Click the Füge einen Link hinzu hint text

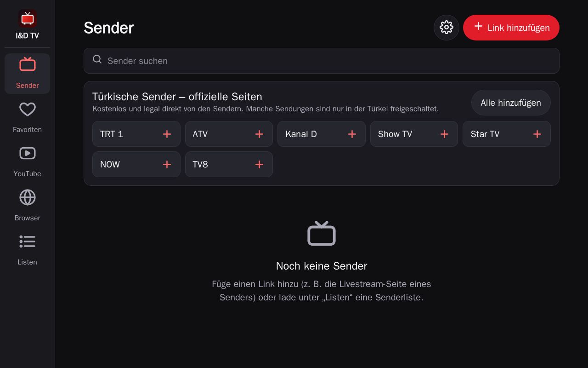point(322,291)
